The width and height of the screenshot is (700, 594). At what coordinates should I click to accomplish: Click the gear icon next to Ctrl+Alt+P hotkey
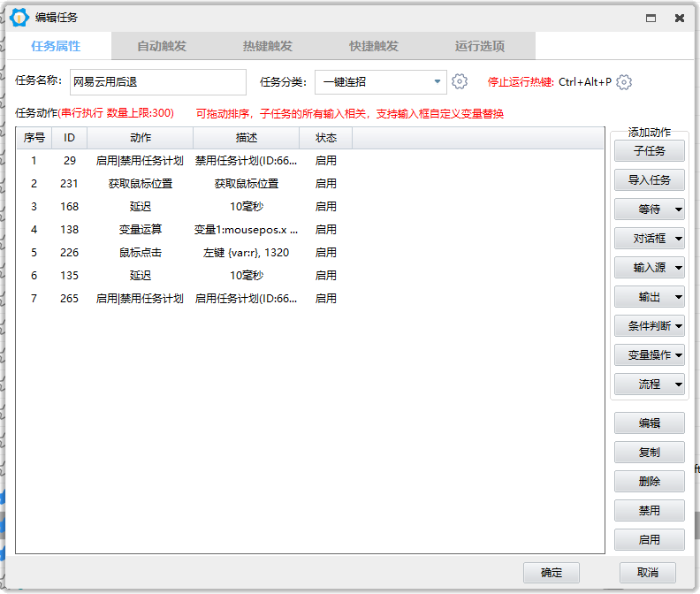point(624,82)
